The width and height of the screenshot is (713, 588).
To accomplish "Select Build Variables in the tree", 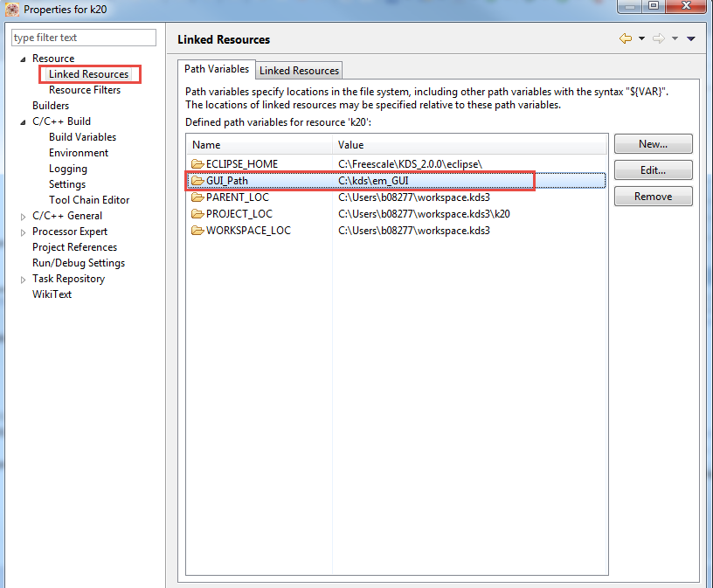I will click(82, 137).
